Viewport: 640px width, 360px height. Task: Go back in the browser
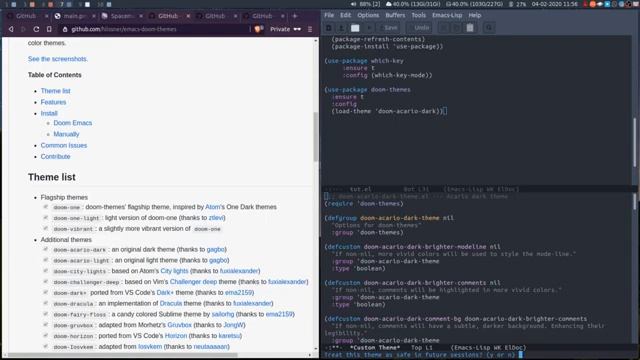[x=11, y=29]
